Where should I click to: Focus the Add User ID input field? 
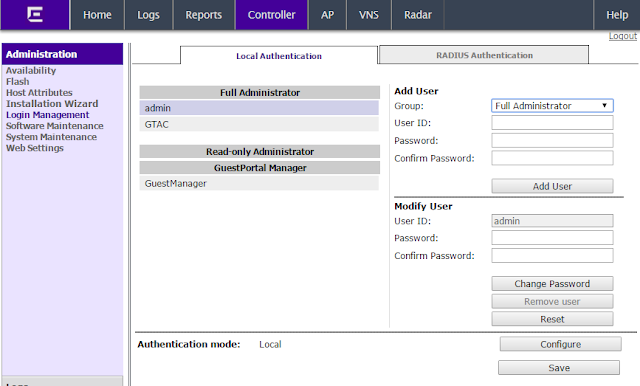coord(552,123)
